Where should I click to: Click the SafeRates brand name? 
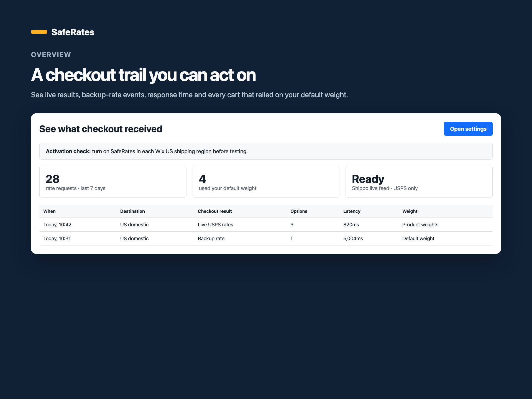pos(73,32)
